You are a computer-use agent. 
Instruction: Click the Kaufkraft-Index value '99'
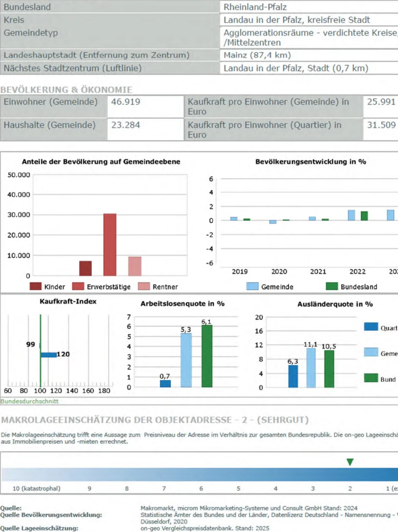click(x=30, y=345)
